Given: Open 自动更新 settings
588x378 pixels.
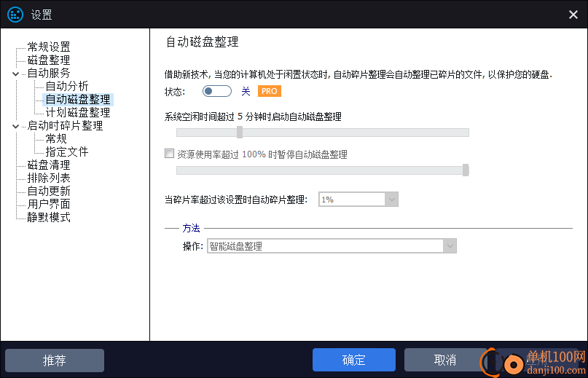Looking at the screenshot, I should point(49,192).
